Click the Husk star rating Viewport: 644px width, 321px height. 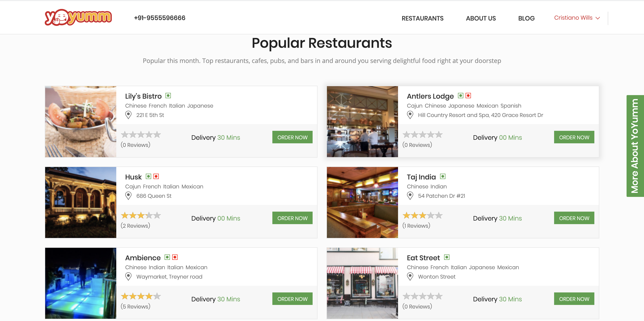tap(141, 215)
